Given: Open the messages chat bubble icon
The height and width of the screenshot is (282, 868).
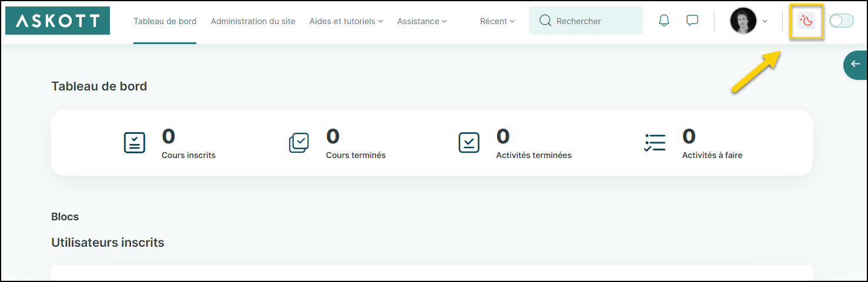Looking at the screenshot, I should click(692, 21).
